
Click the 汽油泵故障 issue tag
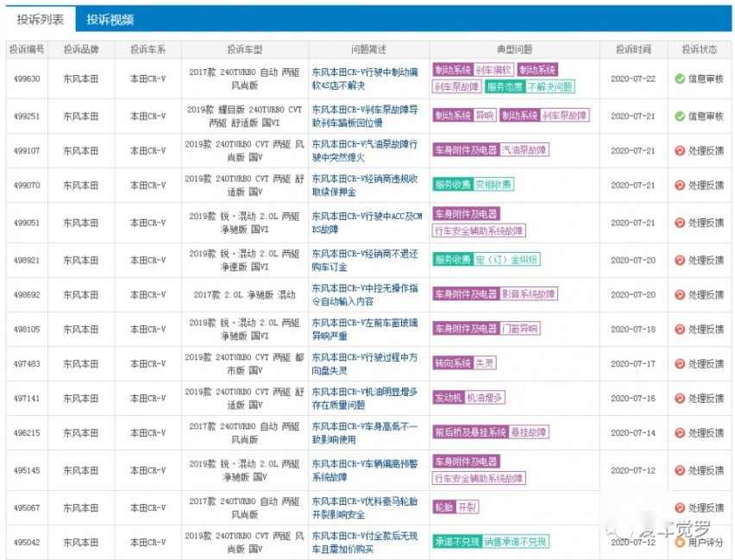tap(524, 150)
